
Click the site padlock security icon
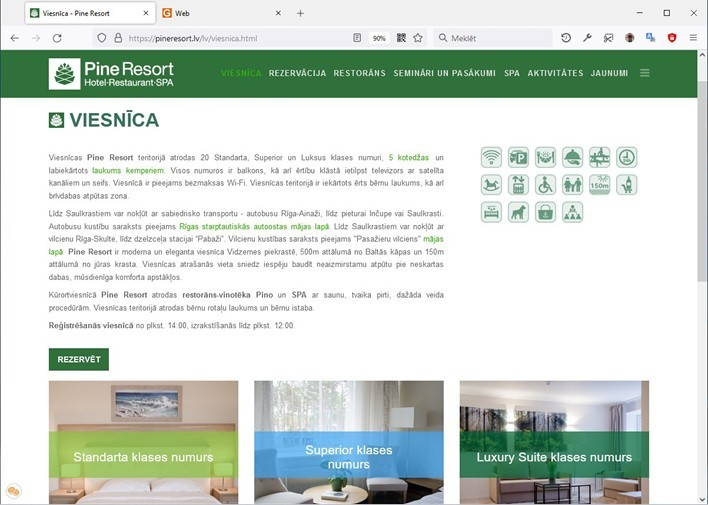(x=118, y=38)
